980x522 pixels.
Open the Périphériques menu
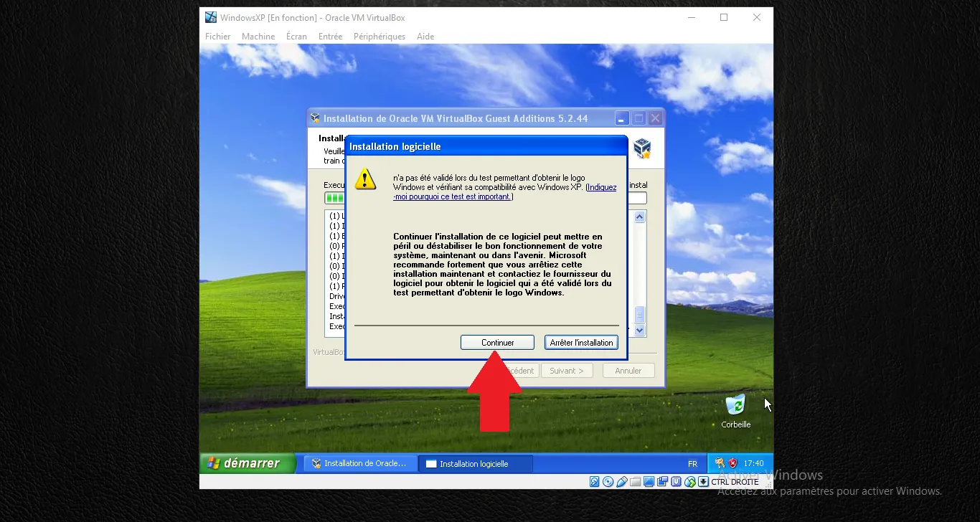(x=379, y=36)
